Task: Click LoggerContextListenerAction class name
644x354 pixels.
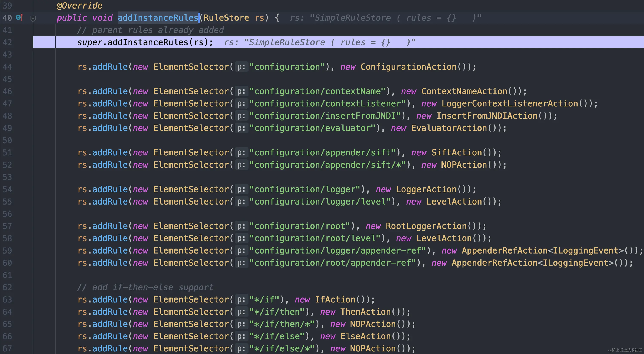Action: 510,104
